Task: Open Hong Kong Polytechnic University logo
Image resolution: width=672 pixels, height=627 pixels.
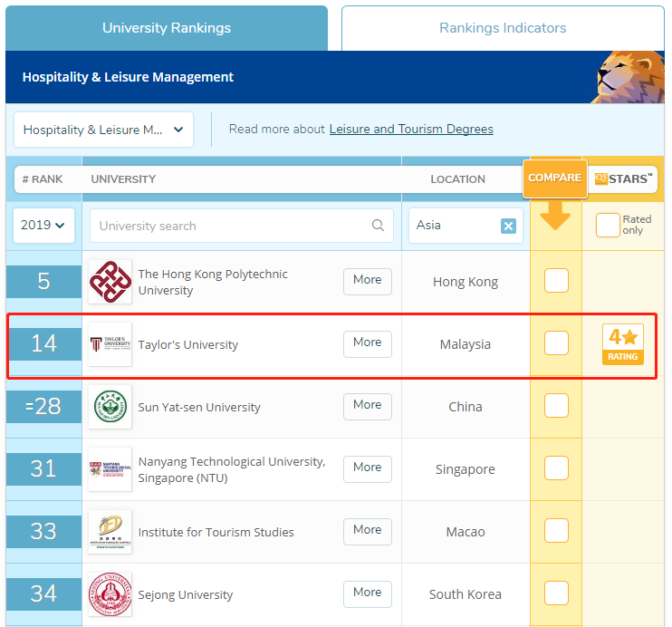Action: point(110,282)
